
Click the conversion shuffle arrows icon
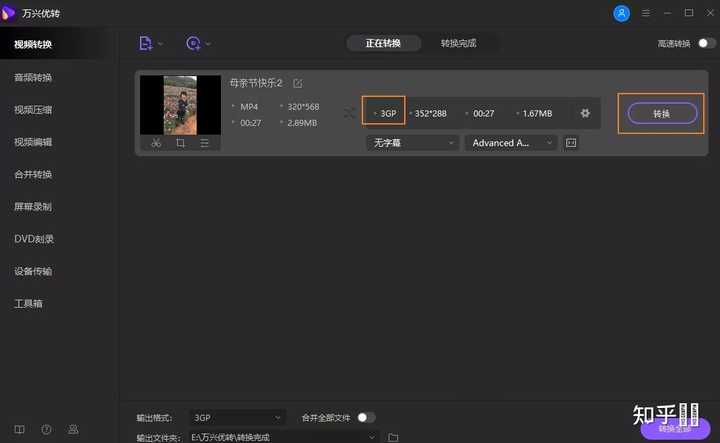349,113
